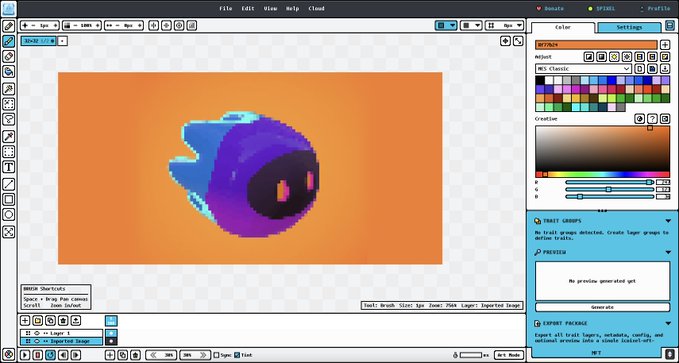Switch to the Settings tab
The width and height of the screenshot is (679, 363).
click(x=629, y=27)
